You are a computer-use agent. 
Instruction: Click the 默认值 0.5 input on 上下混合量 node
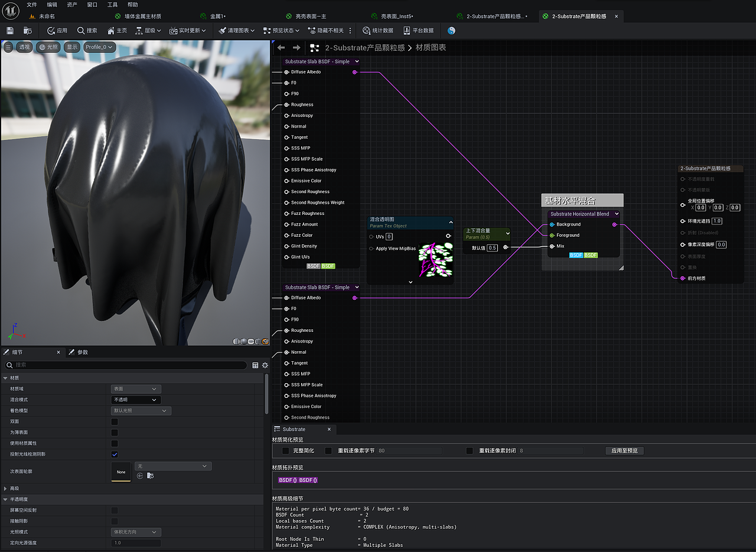tap(493, 248)
